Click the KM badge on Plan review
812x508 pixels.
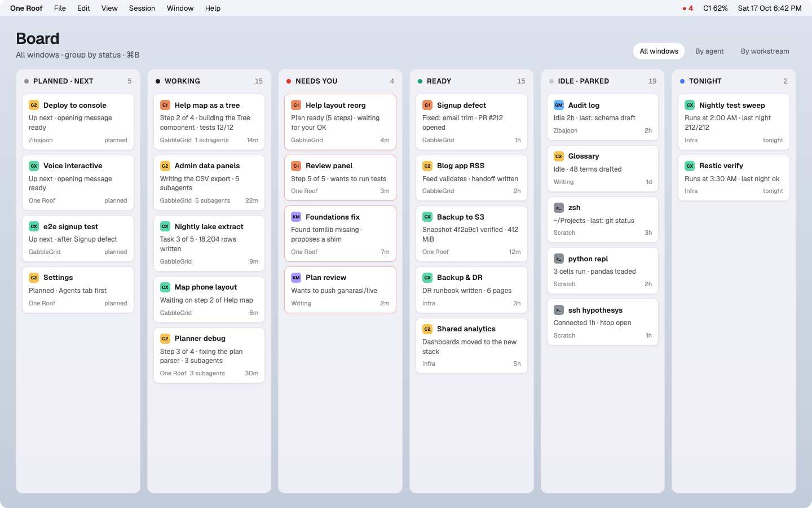[296, 278]
